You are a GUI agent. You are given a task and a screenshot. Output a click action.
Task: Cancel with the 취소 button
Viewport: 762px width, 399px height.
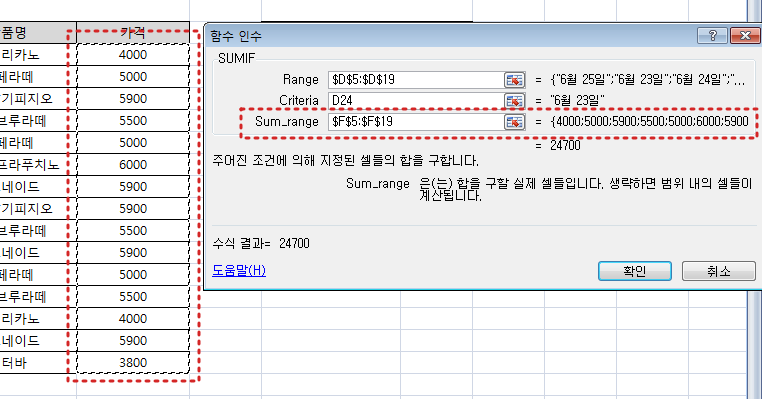(719, 271)
